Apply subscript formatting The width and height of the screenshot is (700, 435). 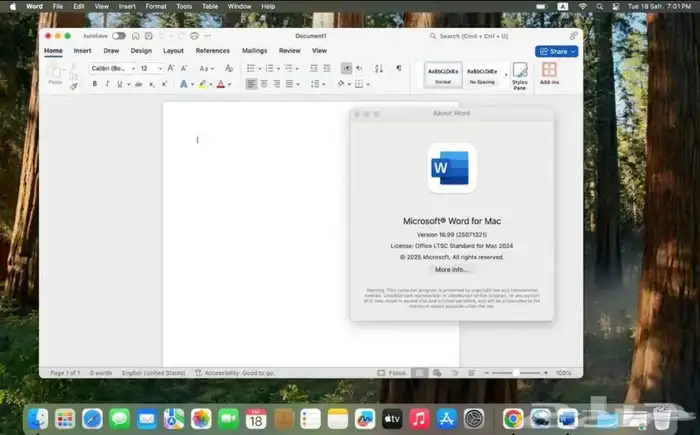[x=152, y=84]
